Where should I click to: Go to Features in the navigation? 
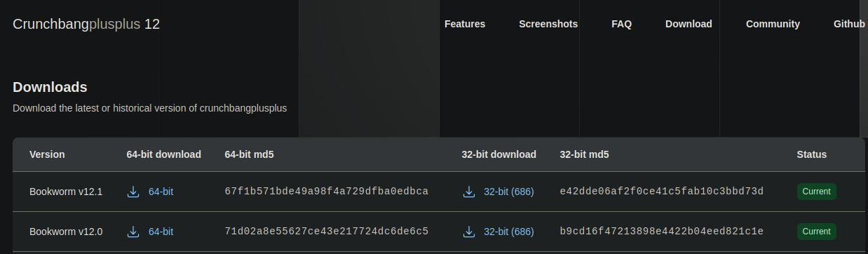(x=465, y=24)
